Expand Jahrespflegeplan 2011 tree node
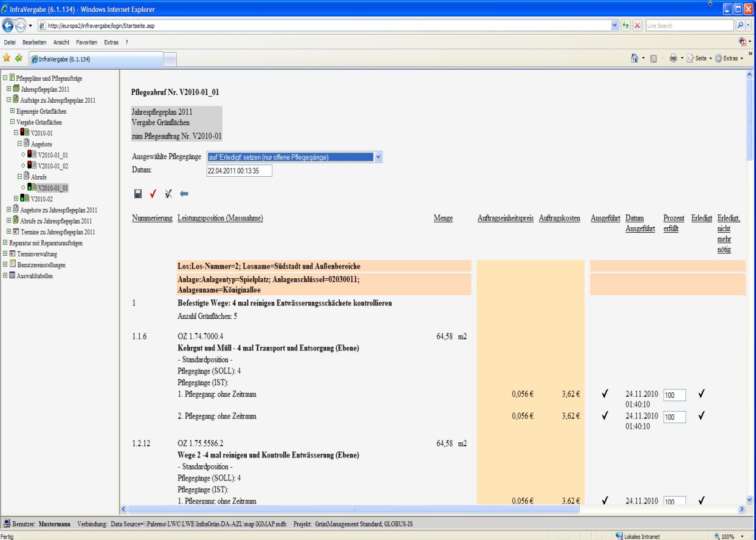The height and width of the screenshot is (540, 756). (9, 89)
